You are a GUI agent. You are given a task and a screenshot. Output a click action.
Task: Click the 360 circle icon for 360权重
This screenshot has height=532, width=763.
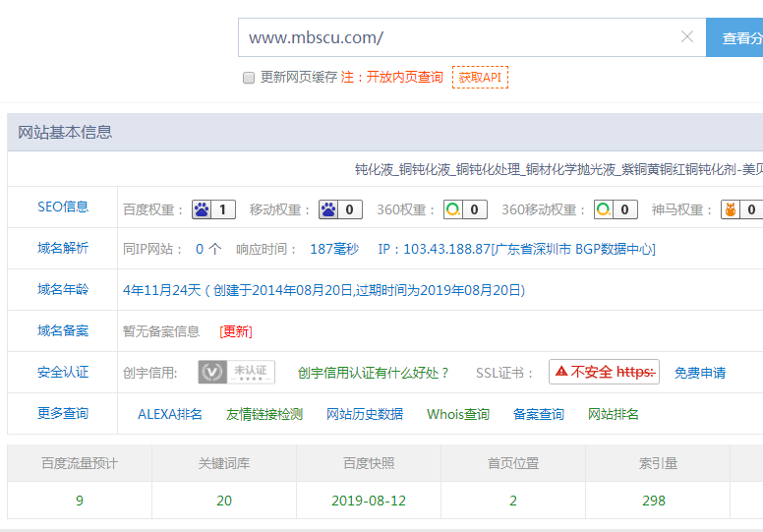coord(453,209)
